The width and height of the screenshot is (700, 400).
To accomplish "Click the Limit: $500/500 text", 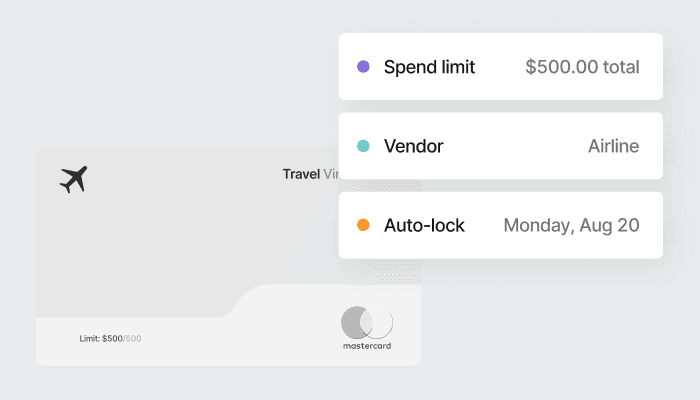I will [110, 338].
